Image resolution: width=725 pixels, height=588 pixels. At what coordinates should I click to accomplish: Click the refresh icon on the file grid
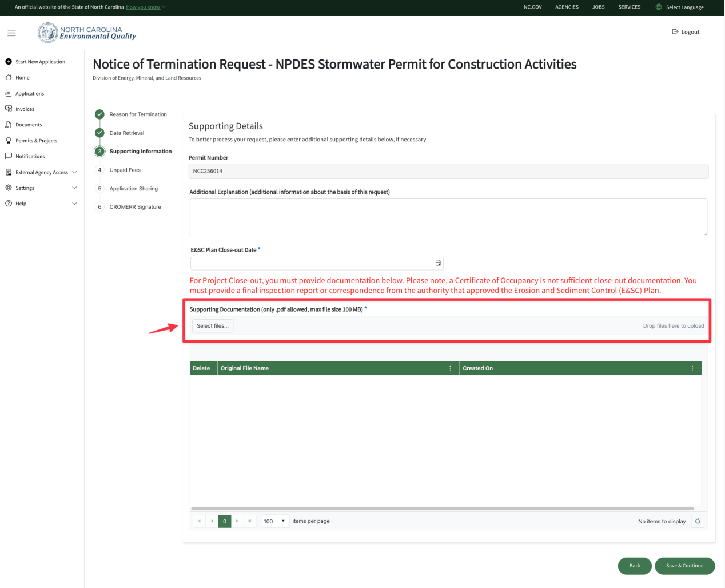coord(698,521)
